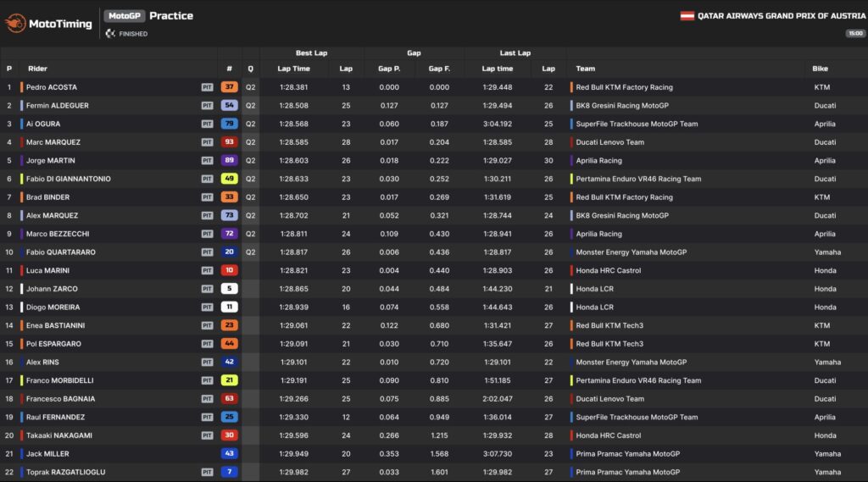Image resolution: width=868 pixels, height=482 pixels.
Task: Click Fermin ALDEGUER's number 54 badge
Action: coord(229,105)
